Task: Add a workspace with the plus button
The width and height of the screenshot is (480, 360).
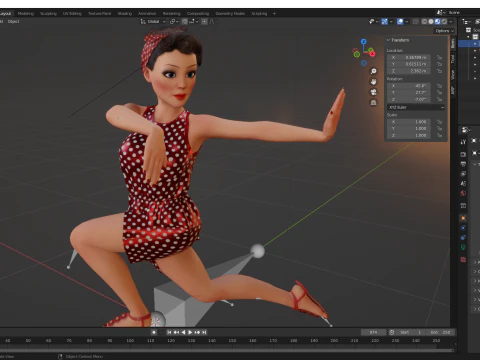Action: tap(274, 14)
